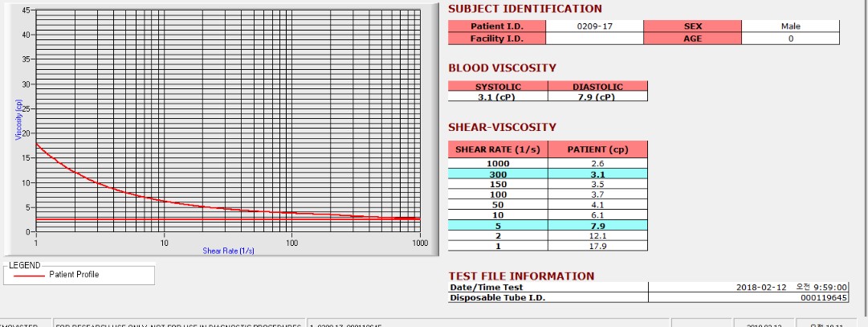
Task: Click the empty Facility I.D. field
Action: pos(594,39)
